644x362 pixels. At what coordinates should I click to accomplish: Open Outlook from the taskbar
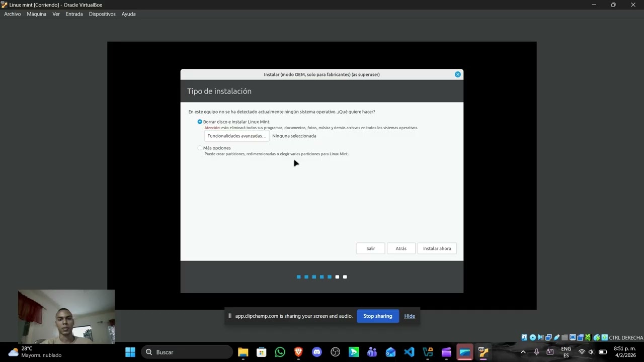click(x=391, y=352)
